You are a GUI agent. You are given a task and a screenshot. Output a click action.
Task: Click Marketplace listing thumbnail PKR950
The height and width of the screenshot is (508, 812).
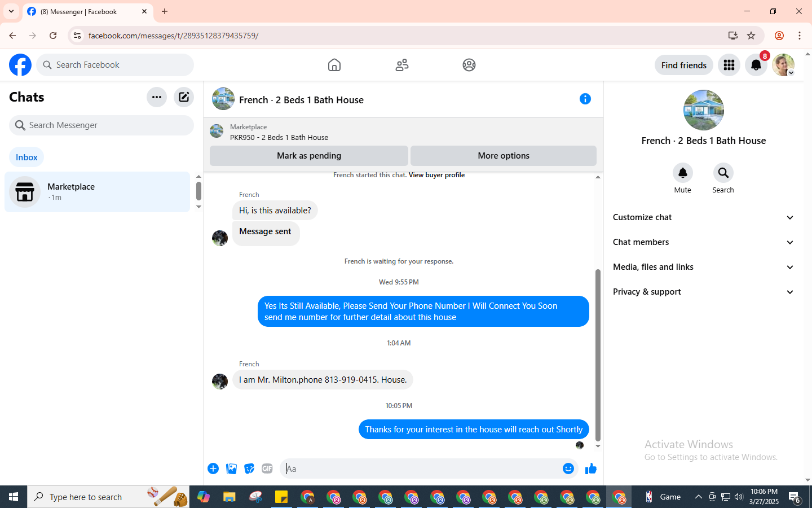(x=217, y=131)
